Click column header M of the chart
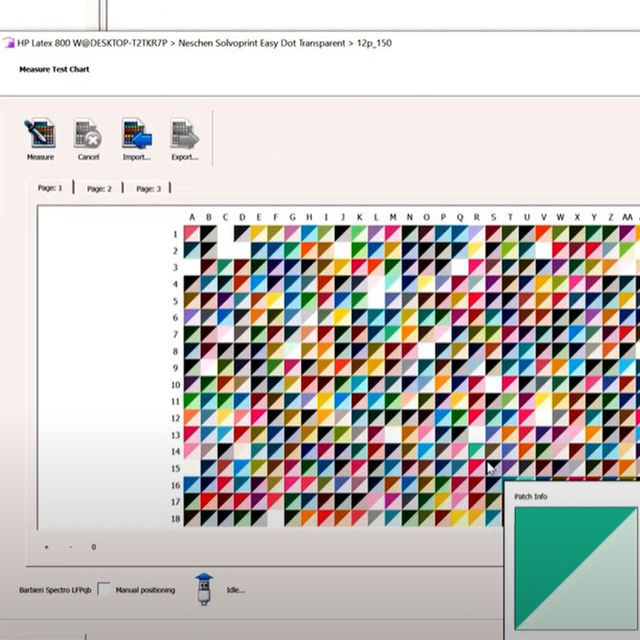 tap(393, 217)
